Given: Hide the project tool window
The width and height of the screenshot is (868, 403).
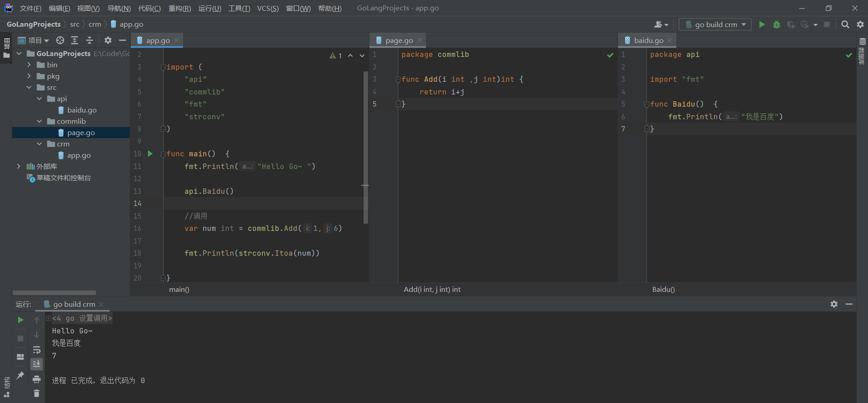Looking at the screenshot, I should click(122, 40).
